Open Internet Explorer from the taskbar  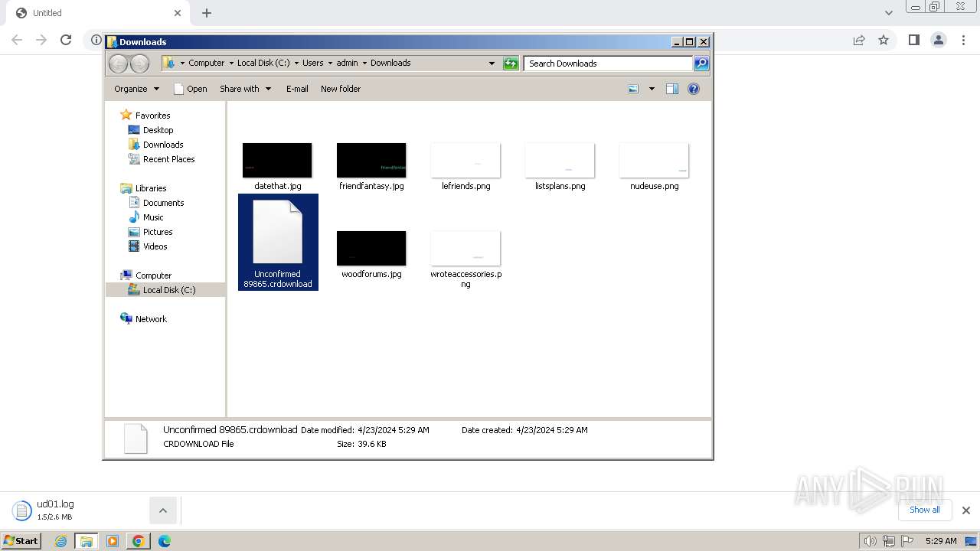click(x=61, y=541)
